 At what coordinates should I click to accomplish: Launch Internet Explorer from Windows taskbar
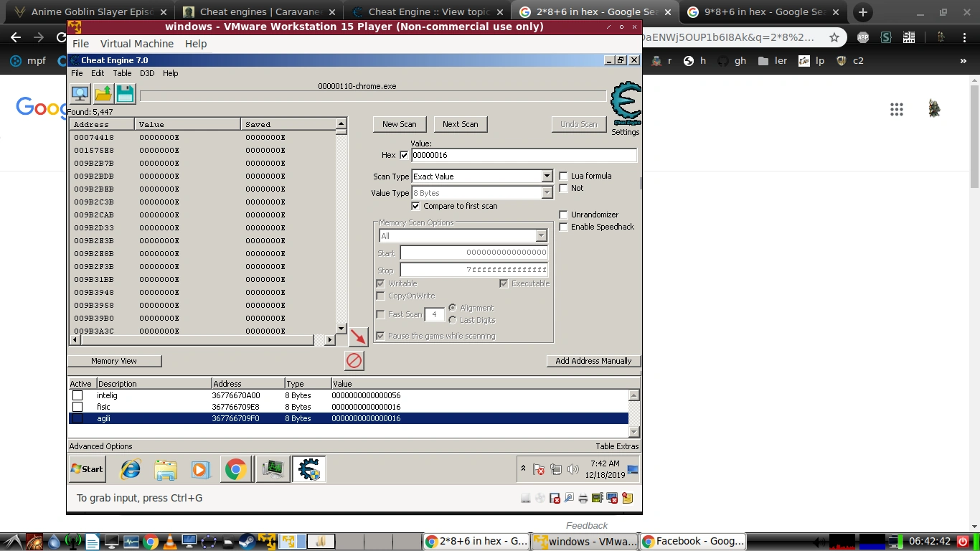131,469
